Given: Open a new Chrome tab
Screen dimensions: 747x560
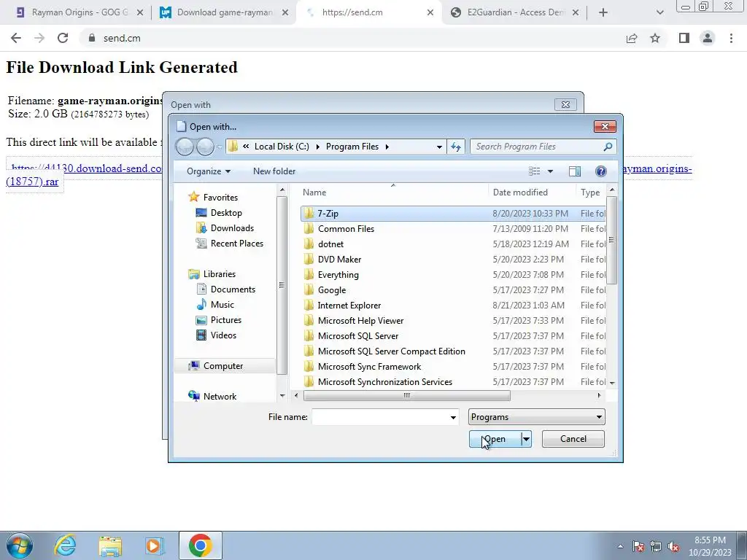Looking at the screenshot, I should [603, 12].
